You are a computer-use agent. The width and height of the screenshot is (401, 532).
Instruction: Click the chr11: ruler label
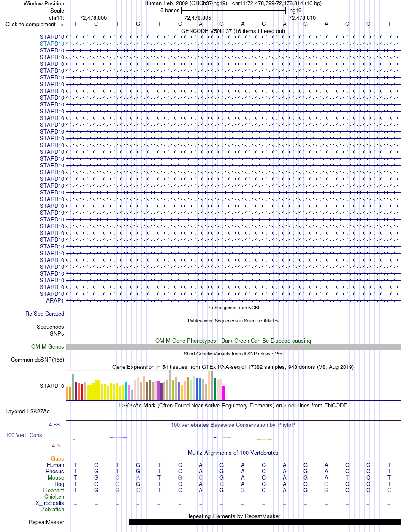[x=57, y=17]
